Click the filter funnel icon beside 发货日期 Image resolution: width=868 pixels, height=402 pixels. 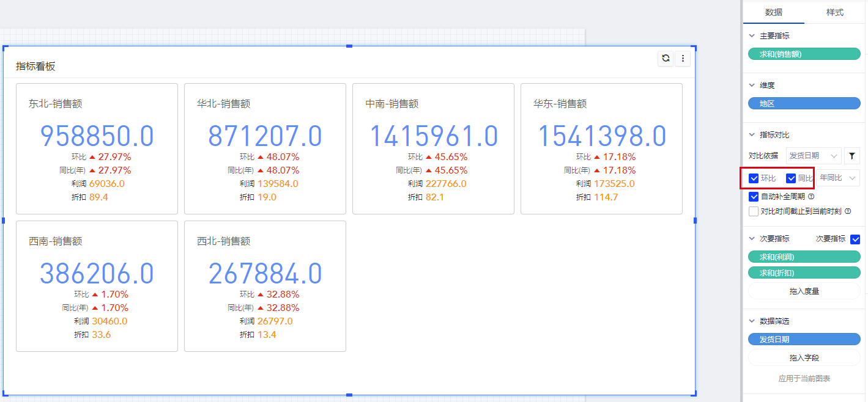[x=852, y=156]
